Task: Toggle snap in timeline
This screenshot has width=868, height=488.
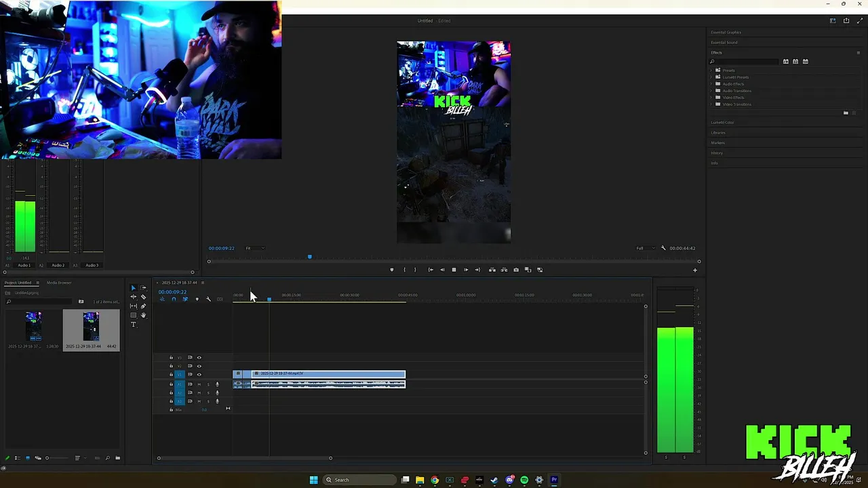Action: (174, 299)
